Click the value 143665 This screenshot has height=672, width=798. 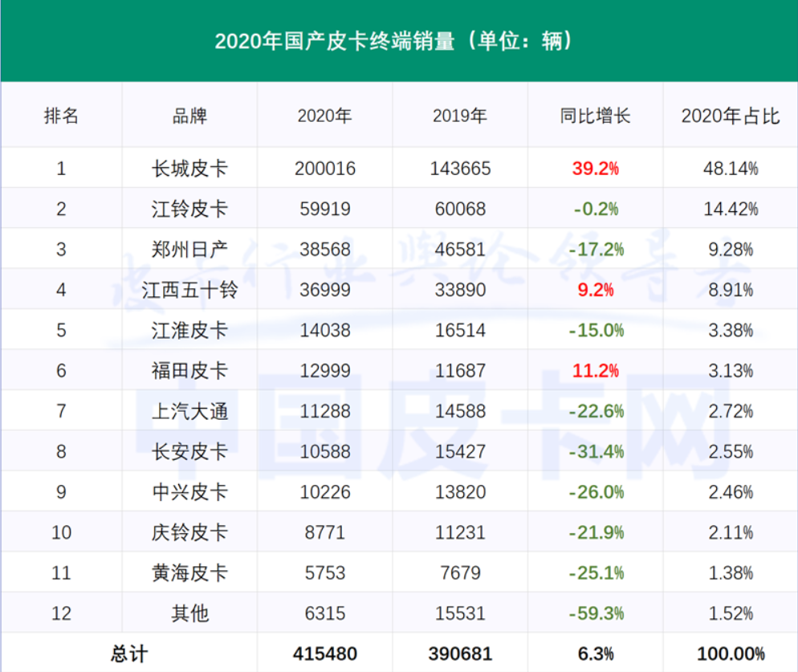[x=460, y=169]
